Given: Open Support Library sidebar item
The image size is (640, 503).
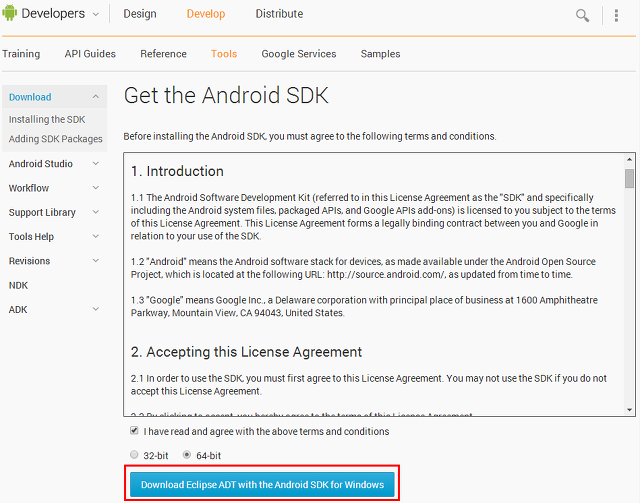Looking at the screenshot, I should pos(42,213).
